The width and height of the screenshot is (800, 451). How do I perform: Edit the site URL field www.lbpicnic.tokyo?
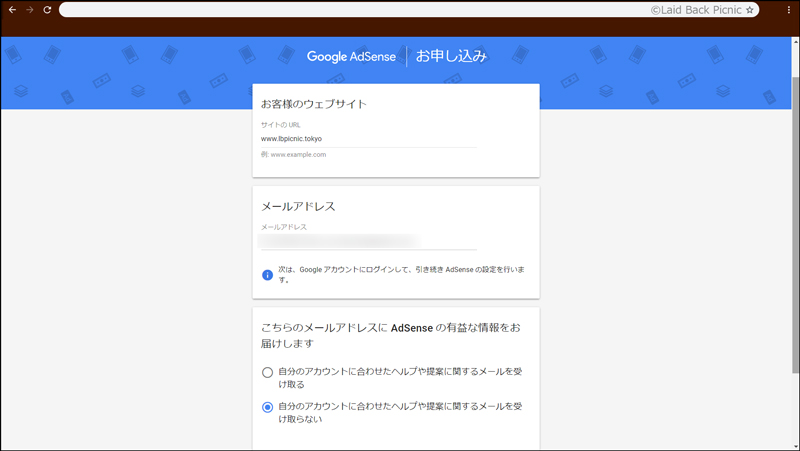[x=368, y=139]
